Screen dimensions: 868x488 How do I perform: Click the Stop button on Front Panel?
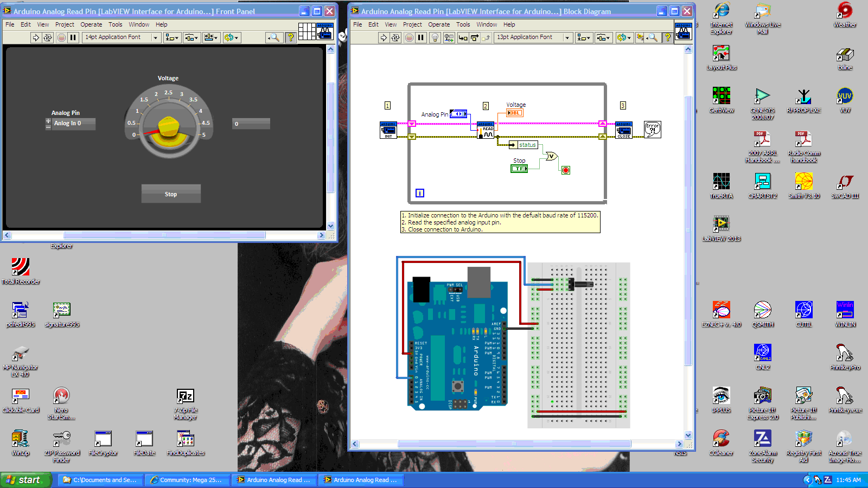[171, 194]
